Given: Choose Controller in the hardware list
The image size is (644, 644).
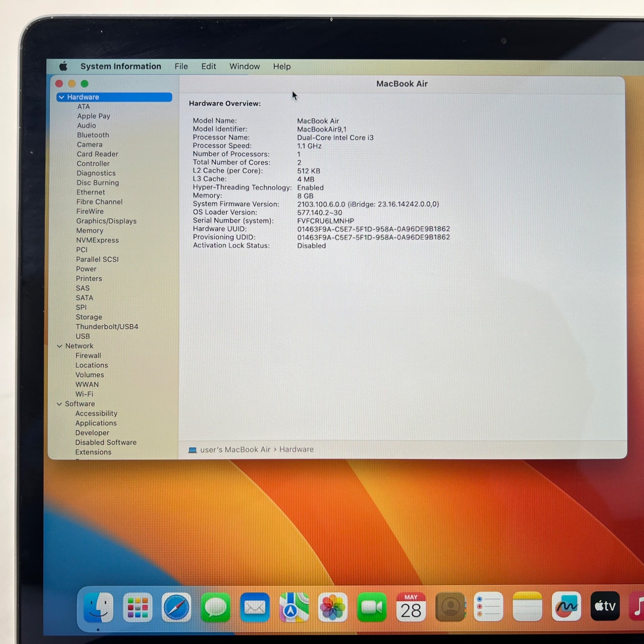Looking at the screenshot, I should [x=93, y=164].
